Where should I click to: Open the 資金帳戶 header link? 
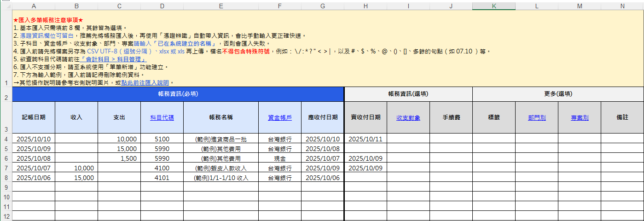click(280, 117)
